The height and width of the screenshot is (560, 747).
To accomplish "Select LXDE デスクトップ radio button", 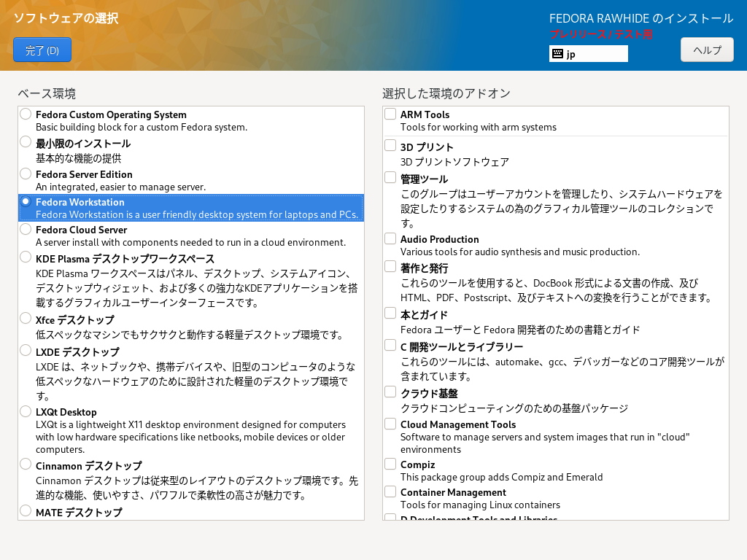I will click(x=26, y=351).
